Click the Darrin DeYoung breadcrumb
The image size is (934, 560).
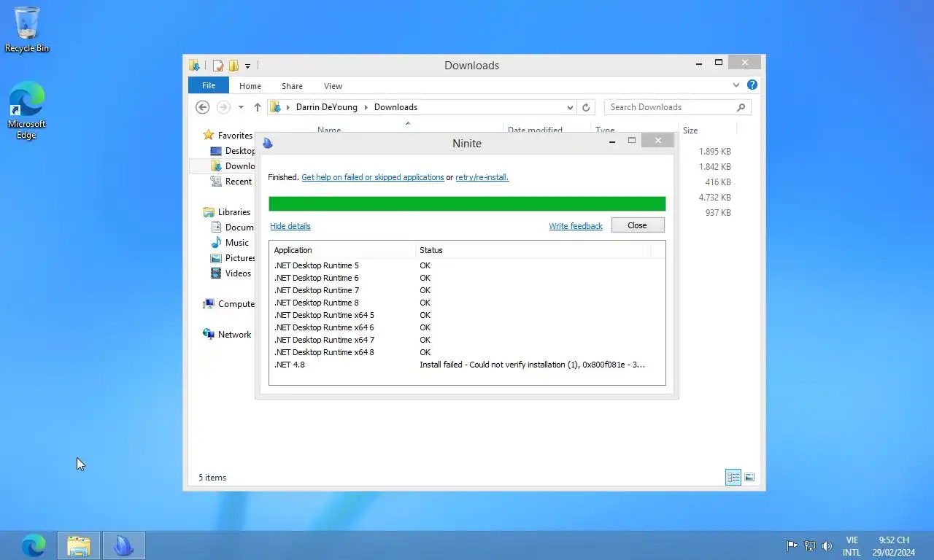point(327,107)
